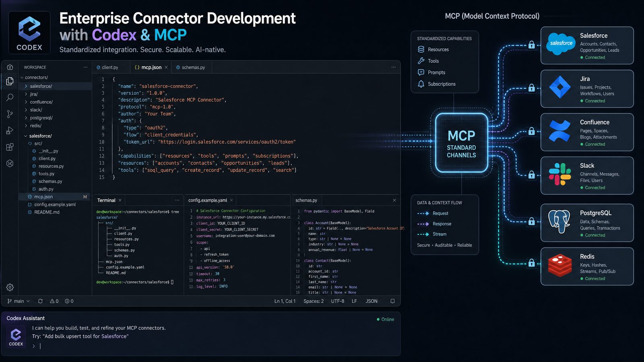The image size is (644, 362).
Task: Click the notifications icon at status bar end
Action: pos(392,301)
